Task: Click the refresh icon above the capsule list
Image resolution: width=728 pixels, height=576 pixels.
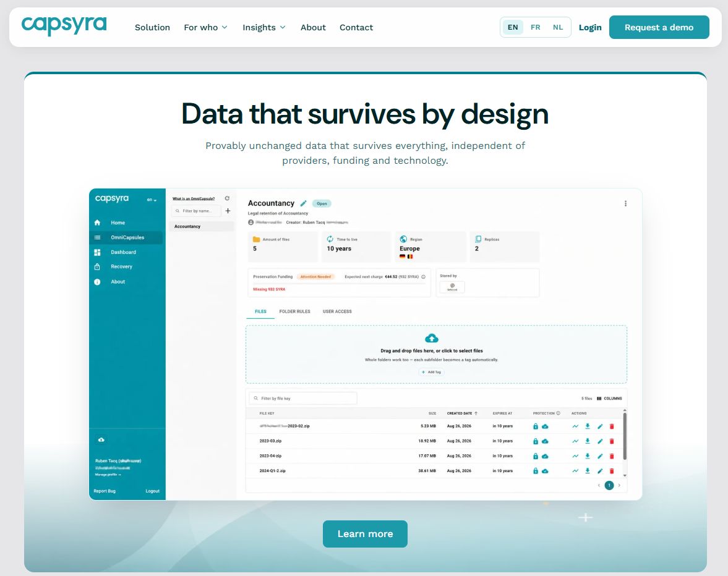Action: (x=227, y=198)
